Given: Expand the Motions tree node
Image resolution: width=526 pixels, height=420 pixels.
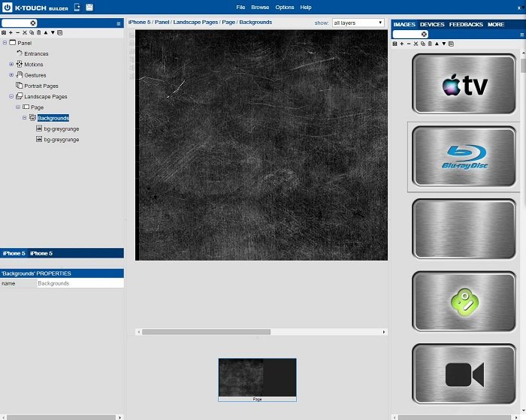Looking at the screenshot, I should point(11,64).
